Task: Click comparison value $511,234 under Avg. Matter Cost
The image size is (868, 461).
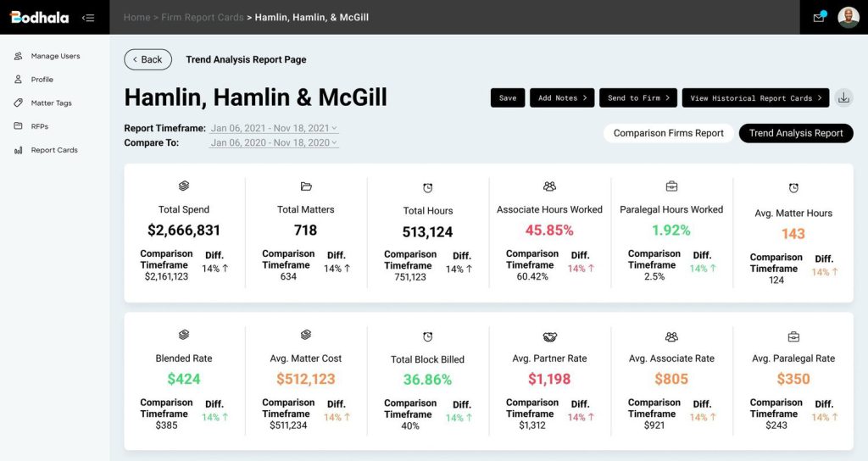Action: tap(288, 425)
